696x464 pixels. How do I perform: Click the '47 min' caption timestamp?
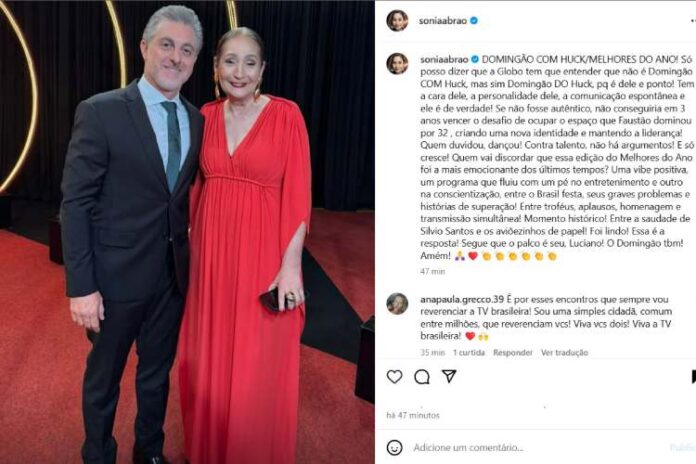(x=432, y=271)
